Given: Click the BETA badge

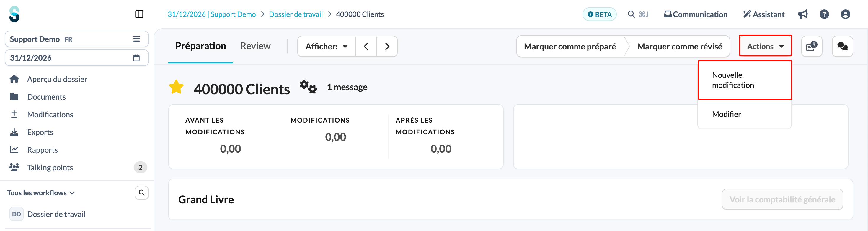Looking at the screenshot, I should pos(599,14).
